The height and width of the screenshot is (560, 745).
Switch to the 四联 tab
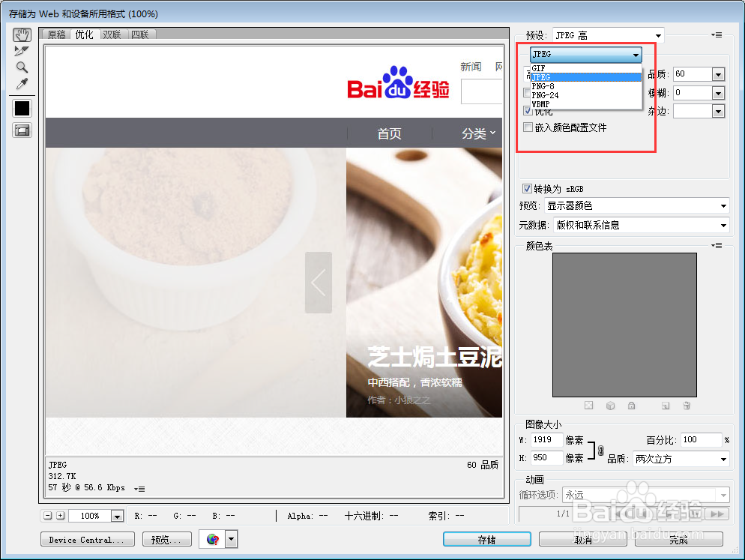(x=140, y=34)
